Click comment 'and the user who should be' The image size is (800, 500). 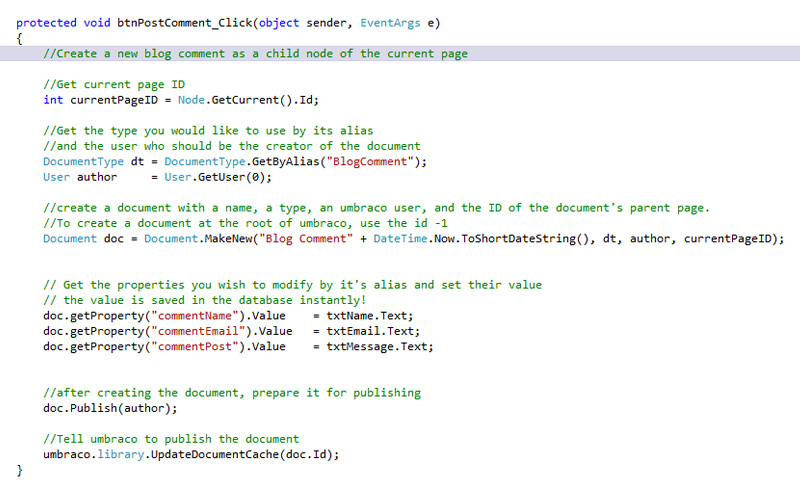pyautogui.click(x=232, y=146)
